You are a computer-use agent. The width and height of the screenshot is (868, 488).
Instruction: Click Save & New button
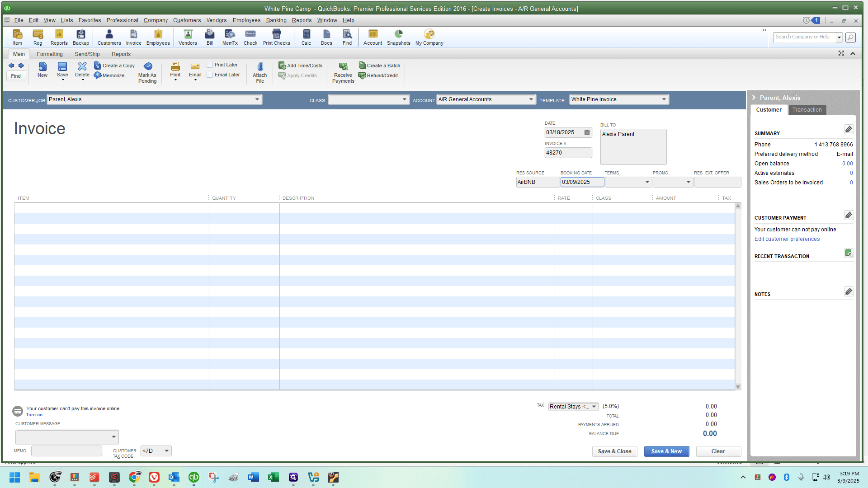666,451
